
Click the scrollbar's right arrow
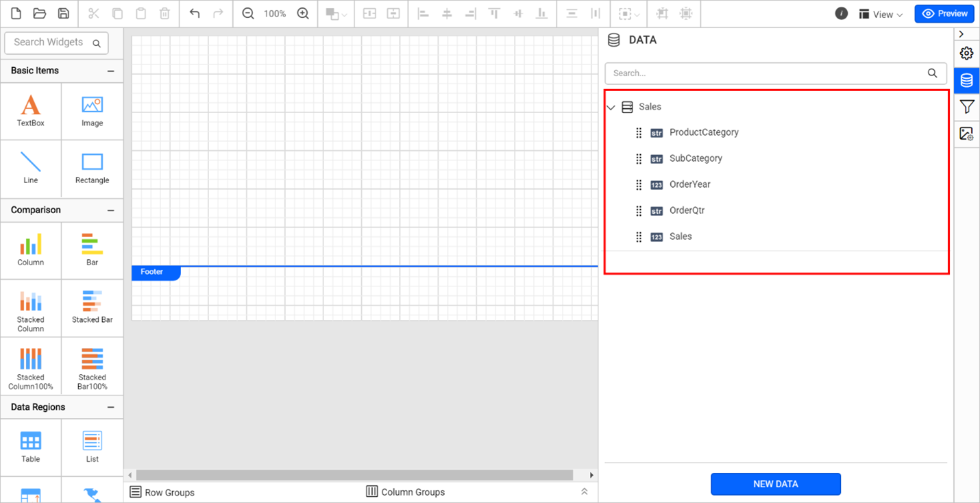click(x=592, y=475)
